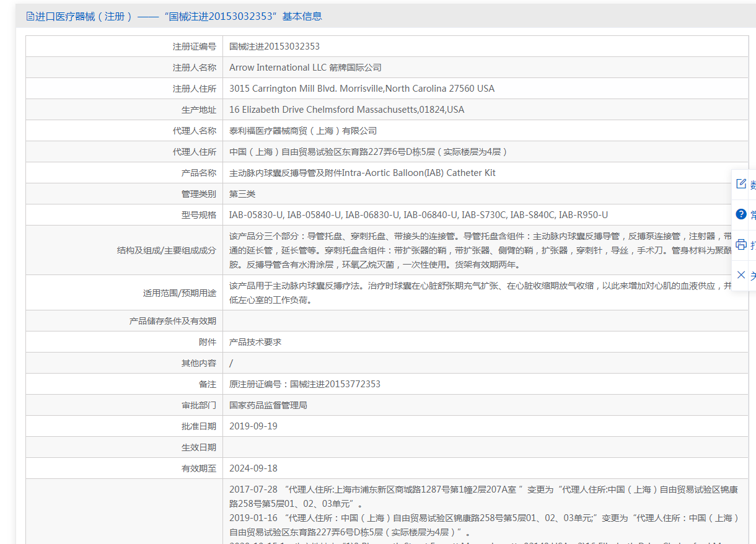Click the 生产地址 label cell

click(124, 110)
